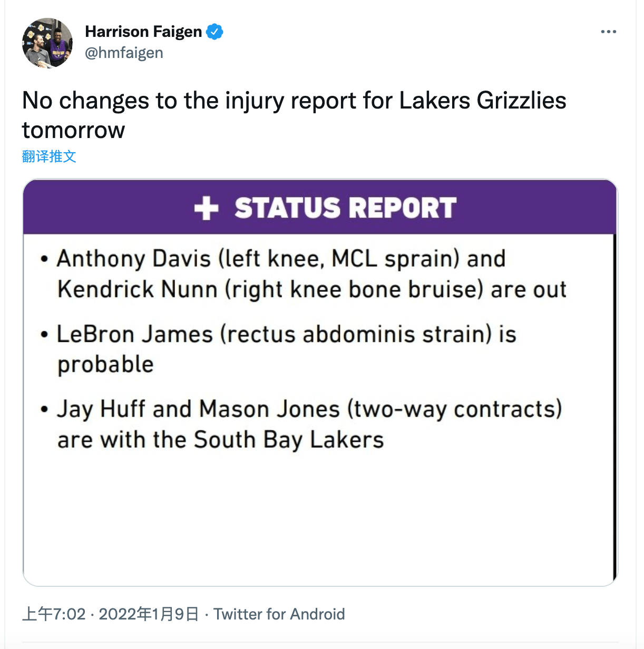The width and height of the screenshot is (644, 649).
Task: Click the Kendrick Nunn injury line
Action: point(312,290)
